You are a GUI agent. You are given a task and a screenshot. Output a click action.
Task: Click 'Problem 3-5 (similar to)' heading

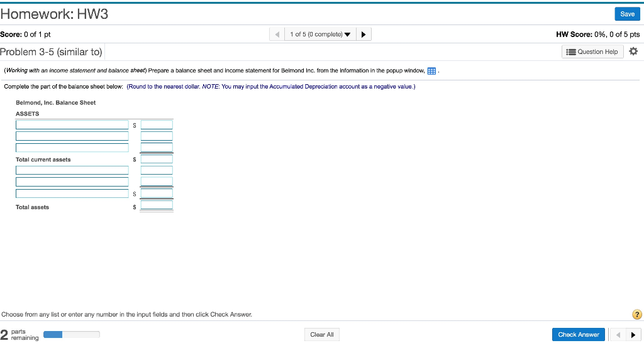click(51, 52)
